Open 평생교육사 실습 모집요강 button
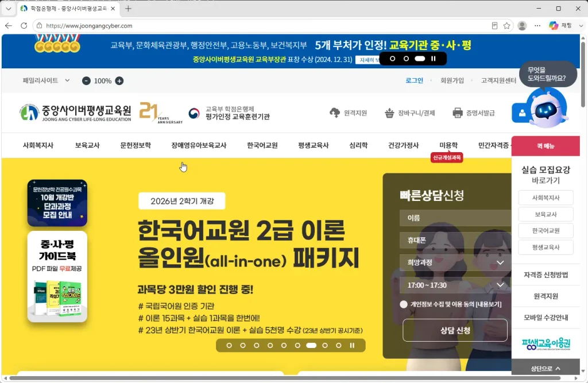Viewport: 588px width, 383px height. click(x=546, y=247)
